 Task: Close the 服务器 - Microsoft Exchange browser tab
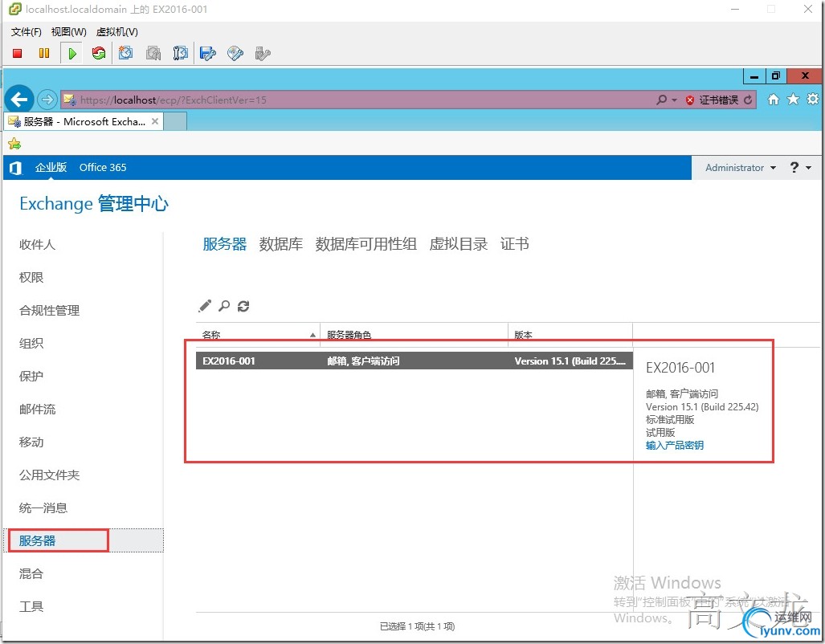pos(155,121)
